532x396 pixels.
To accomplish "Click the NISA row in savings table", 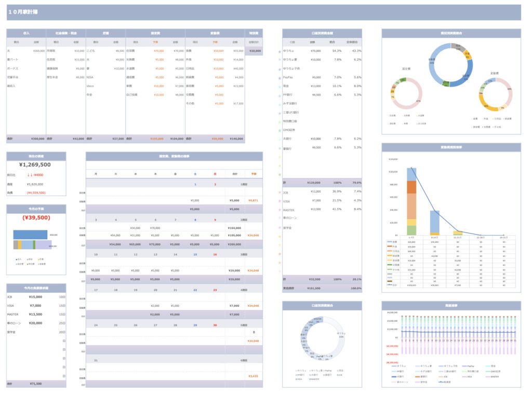I will (105, 77).
